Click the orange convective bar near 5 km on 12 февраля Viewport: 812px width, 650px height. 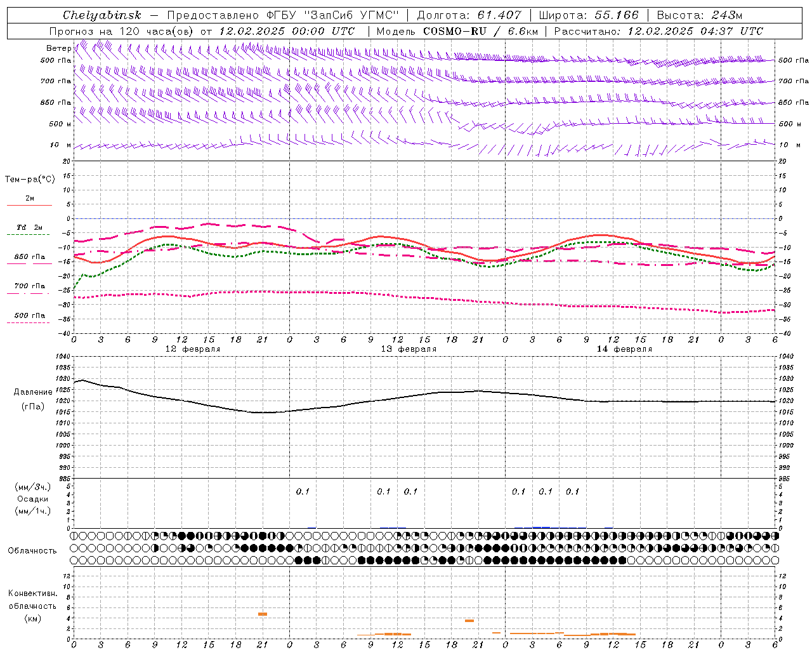point(263,614)
